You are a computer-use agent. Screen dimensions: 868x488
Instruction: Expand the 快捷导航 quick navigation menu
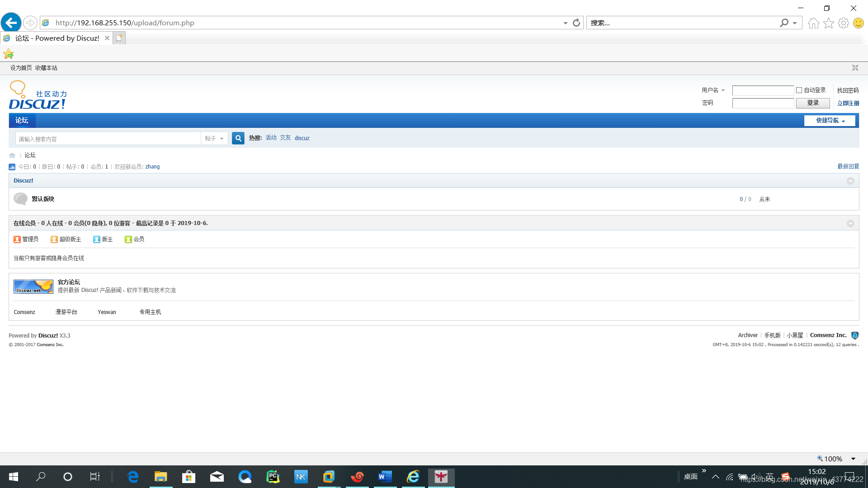830,121
